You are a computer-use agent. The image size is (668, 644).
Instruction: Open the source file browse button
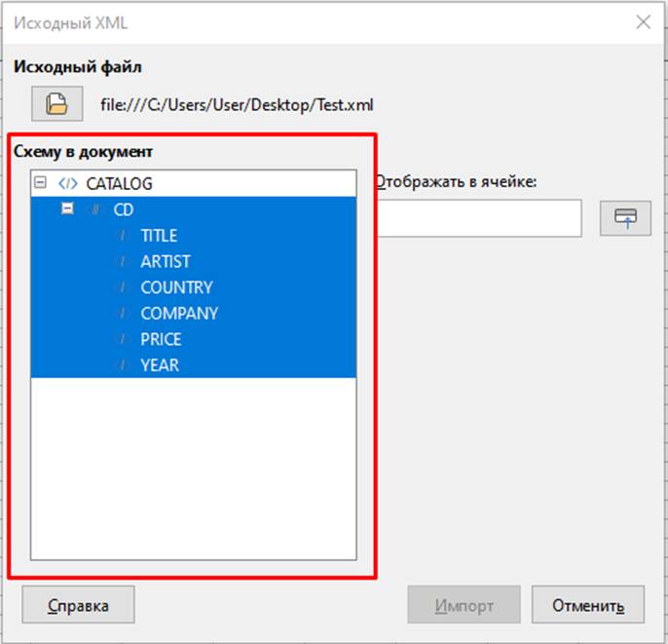pyautogui.click(x=57, y=104)
